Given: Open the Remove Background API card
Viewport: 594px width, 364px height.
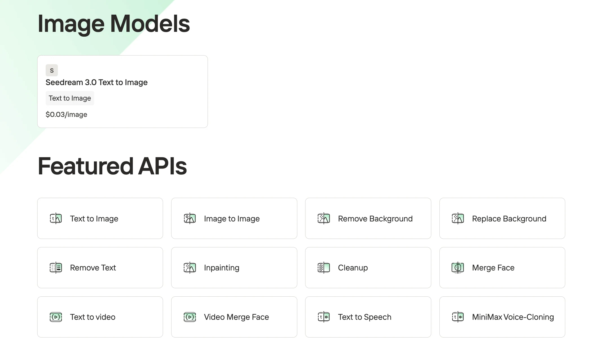Looking at the screenshot, I should [x=368, y=218].
